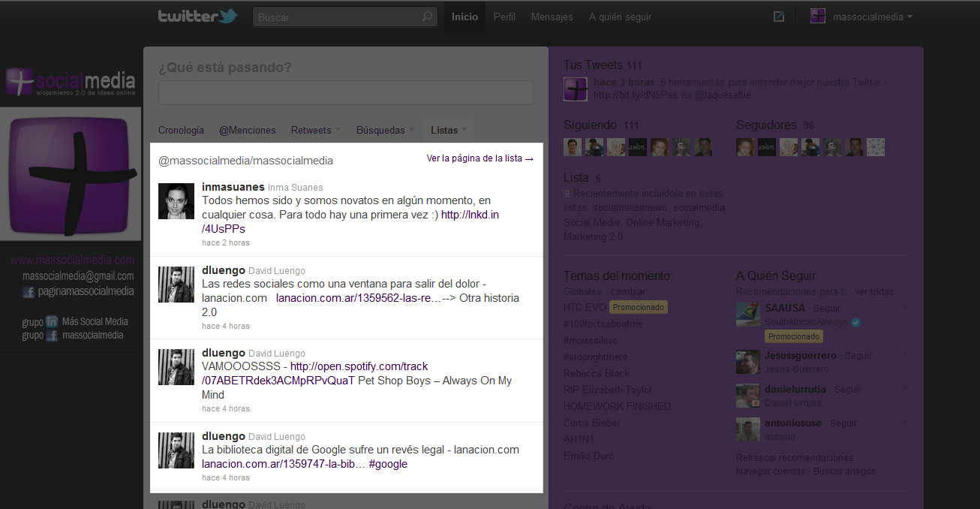This screenshot has width=980, height=509.
Task: Open the Rebecca Black trend
Action: pyautogui.click(x=597, y=373)
